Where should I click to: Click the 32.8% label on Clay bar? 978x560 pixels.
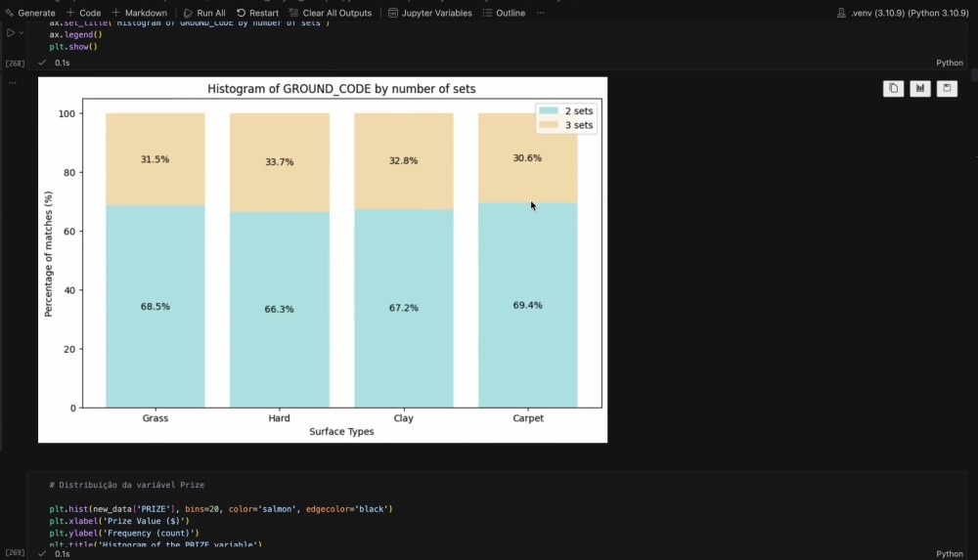click(x=403, y=161)
